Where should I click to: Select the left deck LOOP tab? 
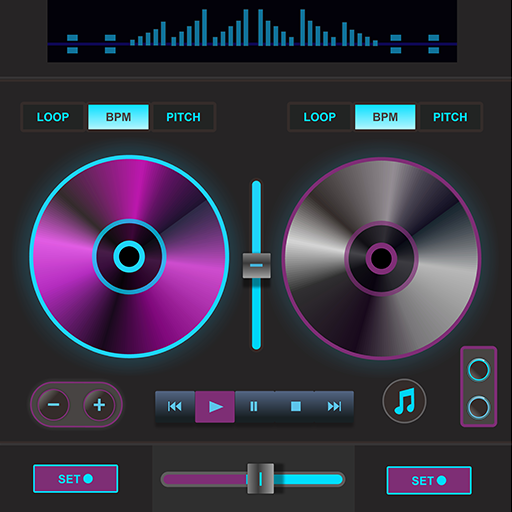pos(53,117)
